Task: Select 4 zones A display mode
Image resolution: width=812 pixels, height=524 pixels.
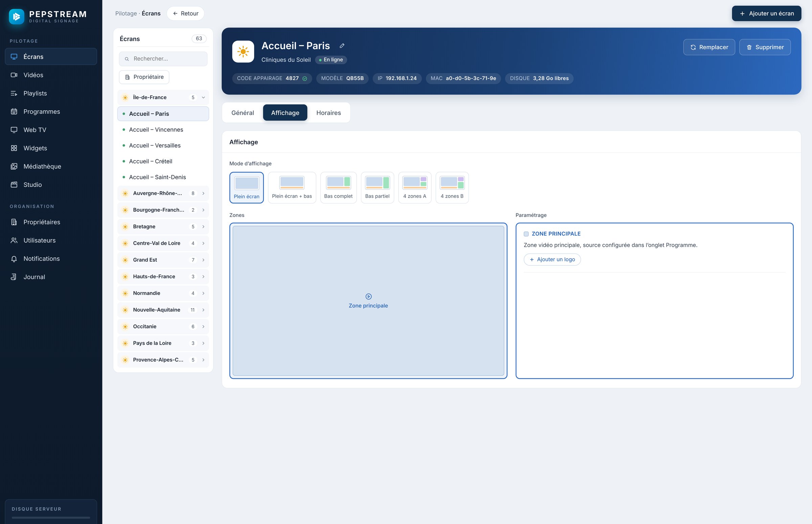Action: tap(415, 188)
